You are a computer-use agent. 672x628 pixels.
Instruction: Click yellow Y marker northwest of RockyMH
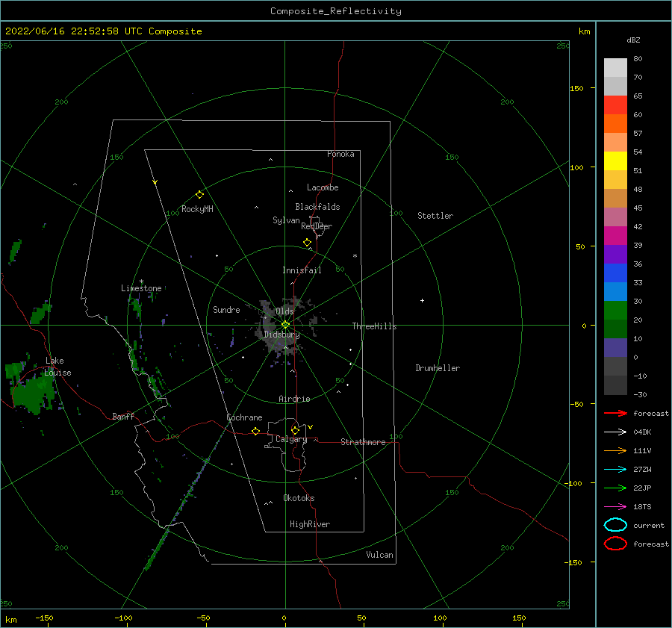[155, 182]
